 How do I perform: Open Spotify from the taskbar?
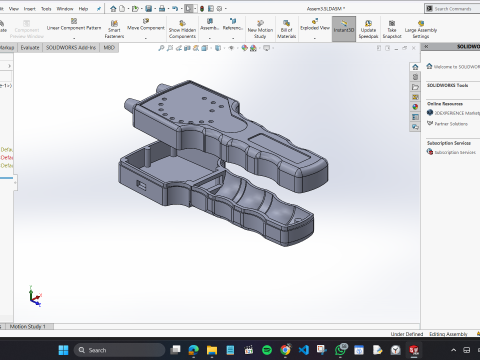tap(267, 350)
